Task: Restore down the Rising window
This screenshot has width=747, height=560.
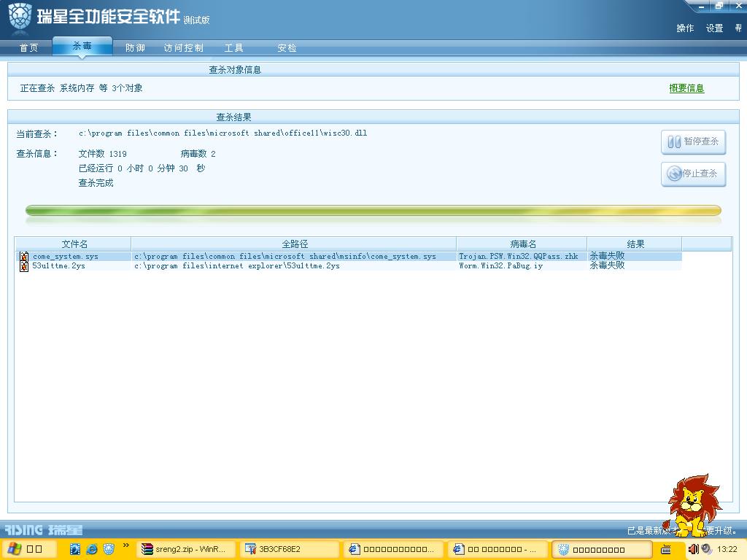Action: (719, 6)
